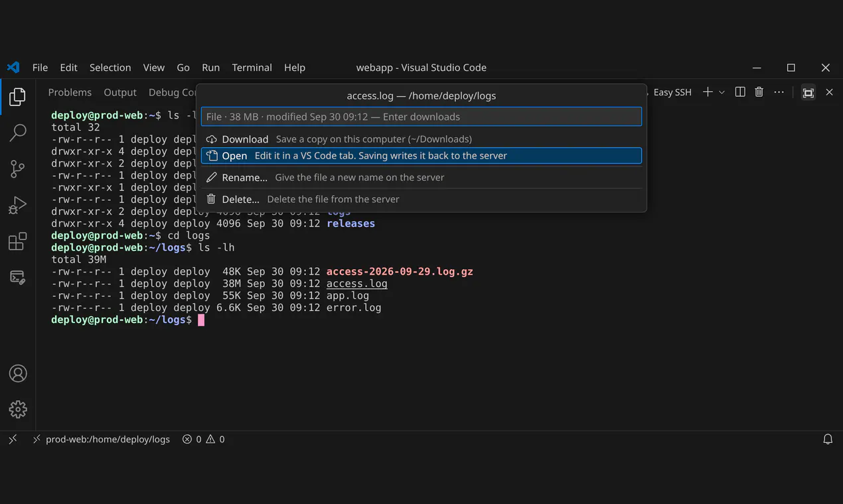Viewport: 843px width, 504px height.
Task: Choose Delete... from the quick pick
Action: (x=421, y=199)
